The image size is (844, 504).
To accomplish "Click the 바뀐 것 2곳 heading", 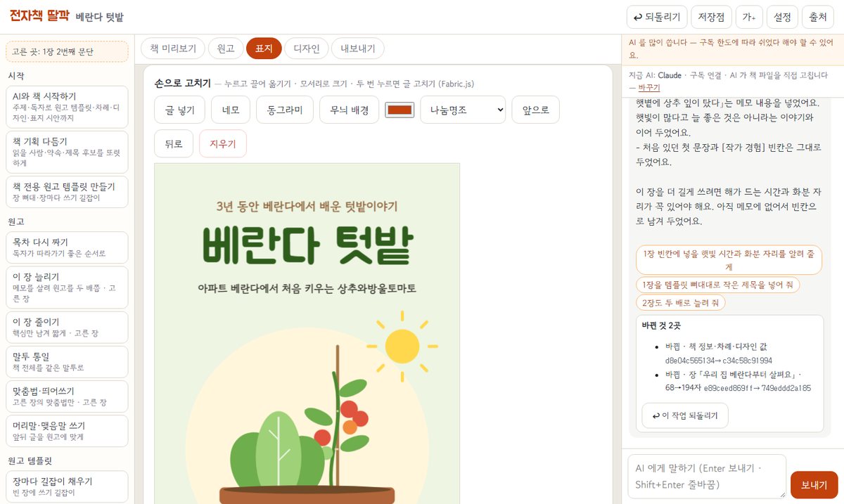I will pyautogui.click(x=661, y=326).
